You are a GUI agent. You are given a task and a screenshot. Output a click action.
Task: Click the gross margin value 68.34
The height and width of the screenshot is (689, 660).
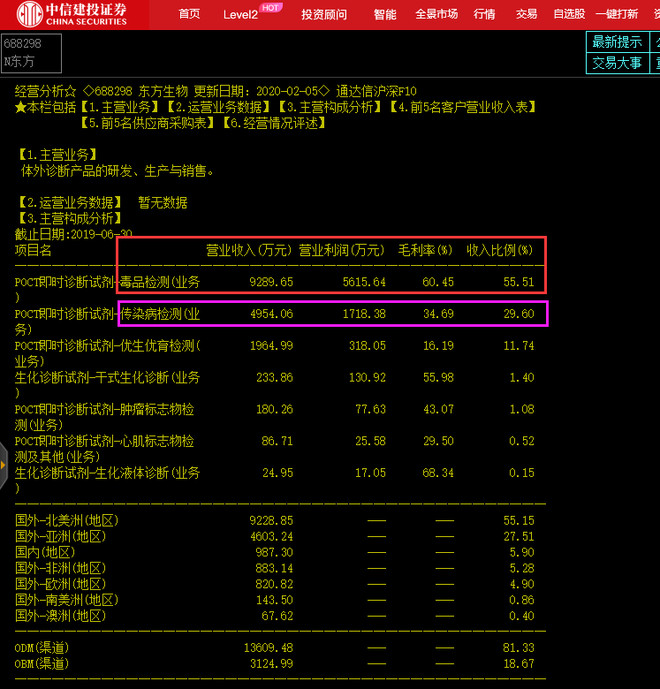coord(438,473)
